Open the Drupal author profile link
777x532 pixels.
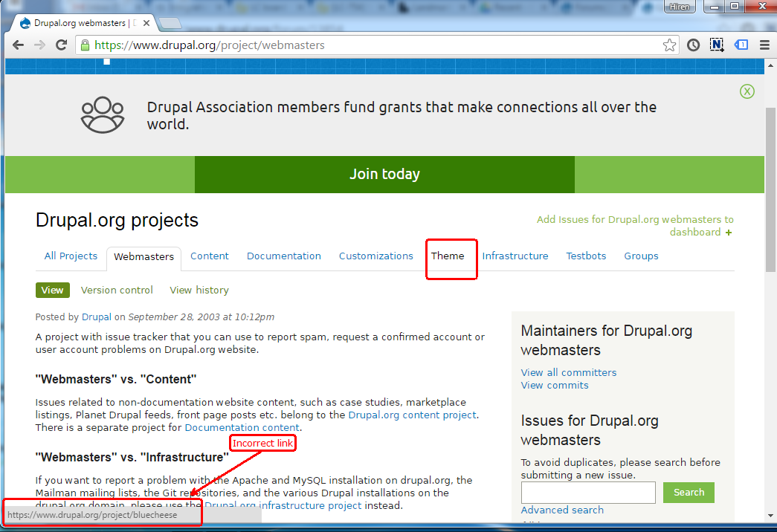pyautogui.click(x=97, y=317)
